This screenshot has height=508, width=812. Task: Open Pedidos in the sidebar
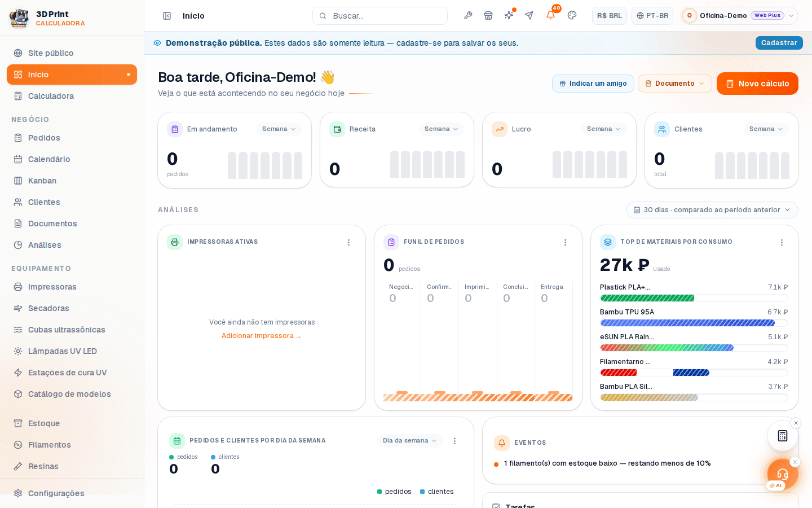coord(72,138)
